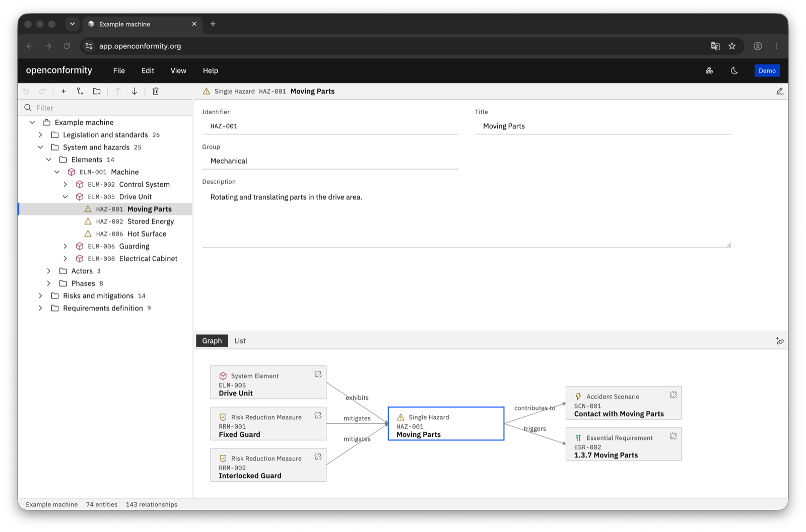The image size is (806, 532).
Task: Click the Title field Moving Parts
Action: pyautogui.click(x=603, y=126)
